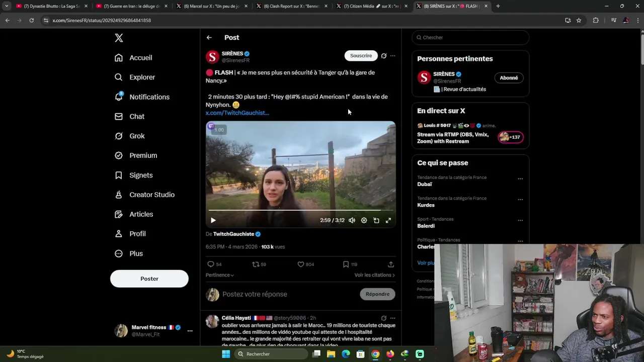This screenshot has height=362, width=644.
Task: Open Chat in the sidebar
Action: pos(129,117)
